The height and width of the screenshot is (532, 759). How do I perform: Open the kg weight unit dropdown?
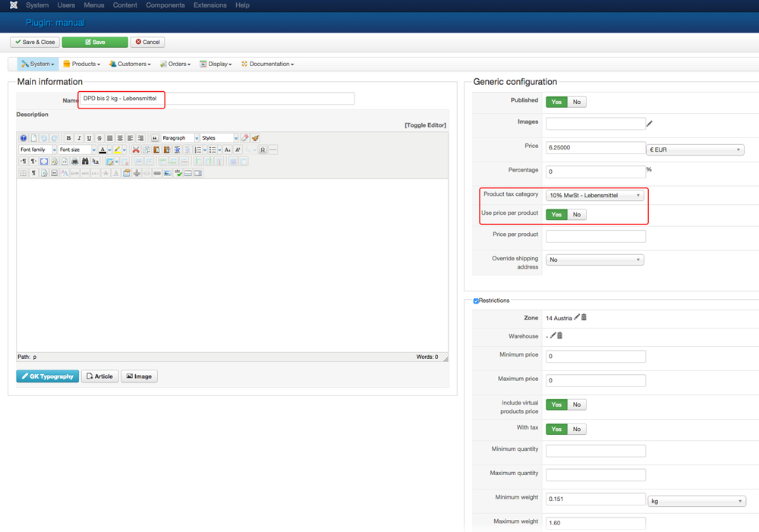[697, 501]
